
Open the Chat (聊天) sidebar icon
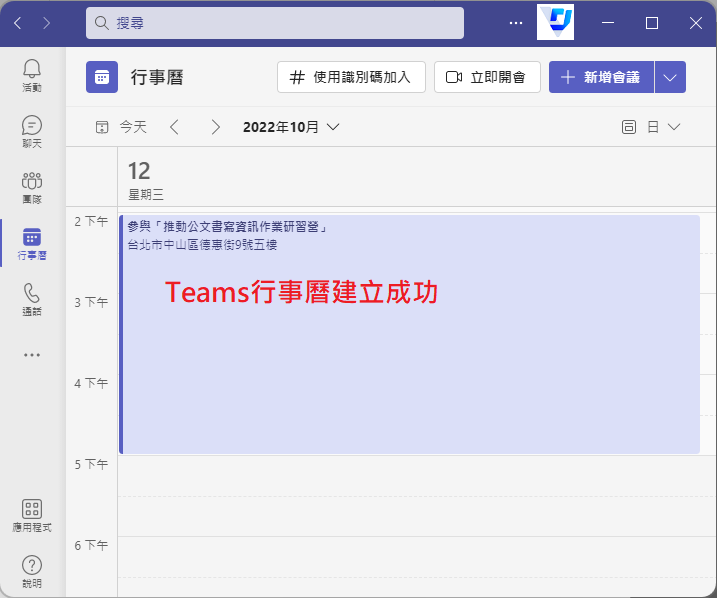tap(32, 131)
